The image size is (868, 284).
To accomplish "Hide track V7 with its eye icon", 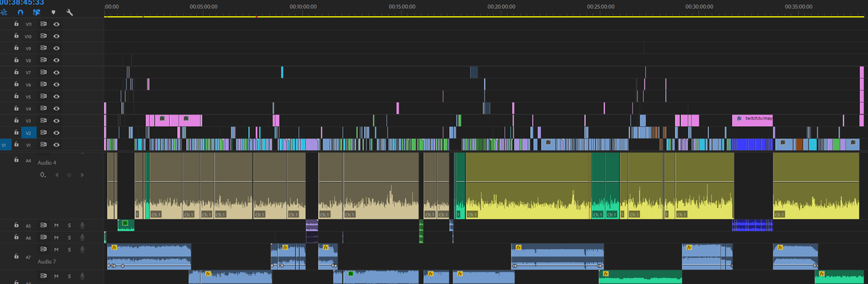I will pos(56,72).
